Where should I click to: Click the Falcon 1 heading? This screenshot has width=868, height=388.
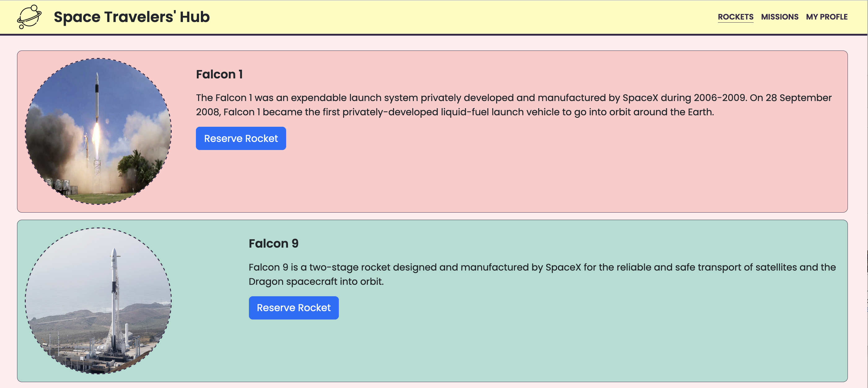[219, 74]
